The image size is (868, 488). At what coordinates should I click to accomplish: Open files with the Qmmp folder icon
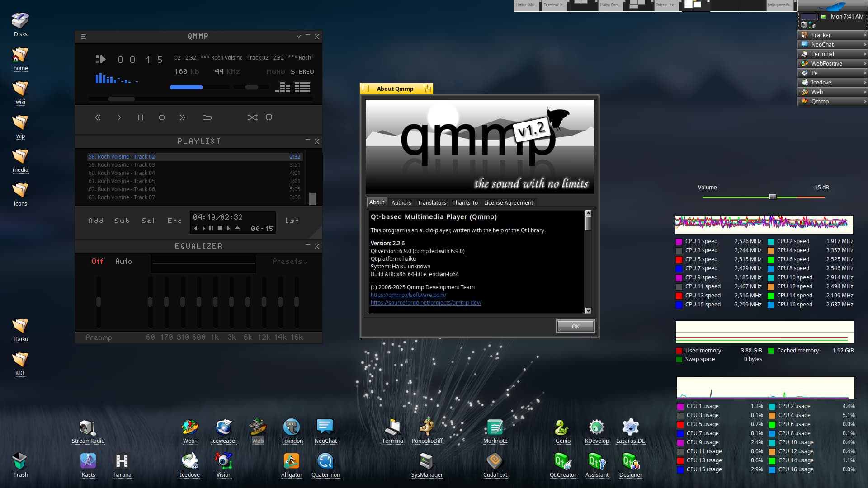(x=207, y=117)
